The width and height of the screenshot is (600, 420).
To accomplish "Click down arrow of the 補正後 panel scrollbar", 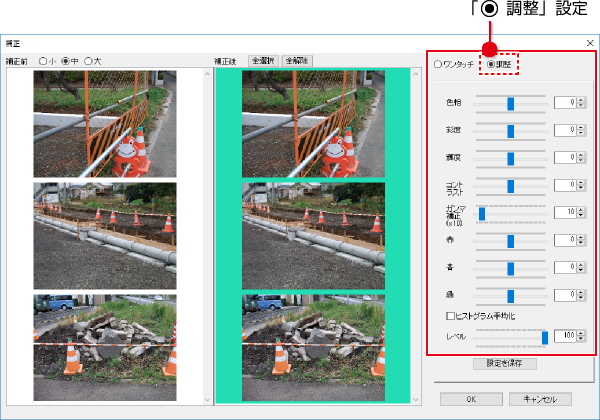I will click(416, 400).
